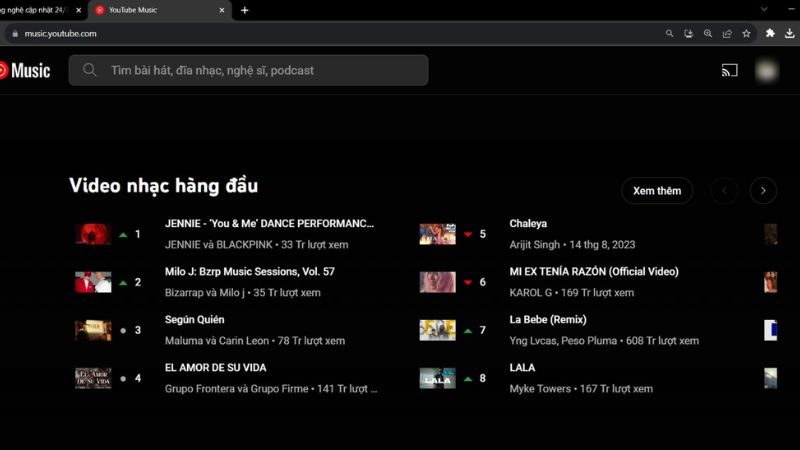Open the account profile avatar

coord(766,70)
